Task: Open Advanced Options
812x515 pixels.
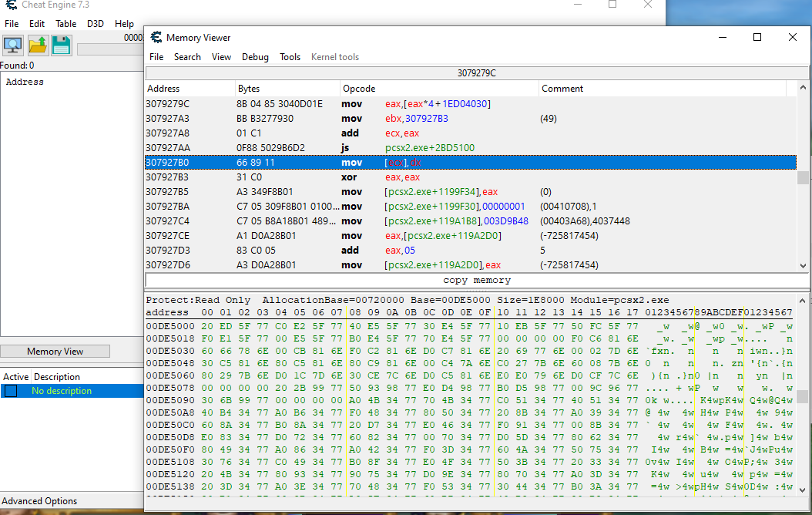Action: point(39,501)
